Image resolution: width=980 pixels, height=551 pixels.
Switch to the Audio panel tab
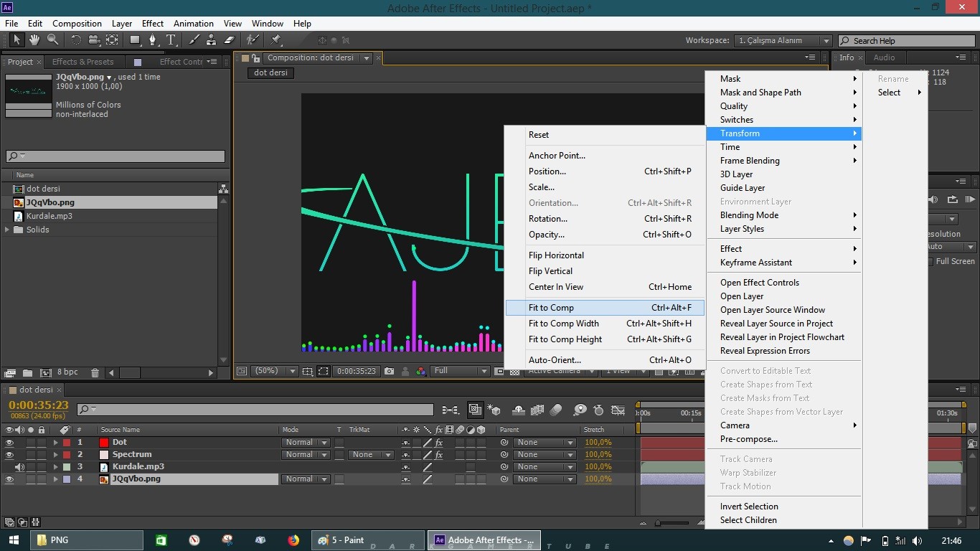(884, 57)
